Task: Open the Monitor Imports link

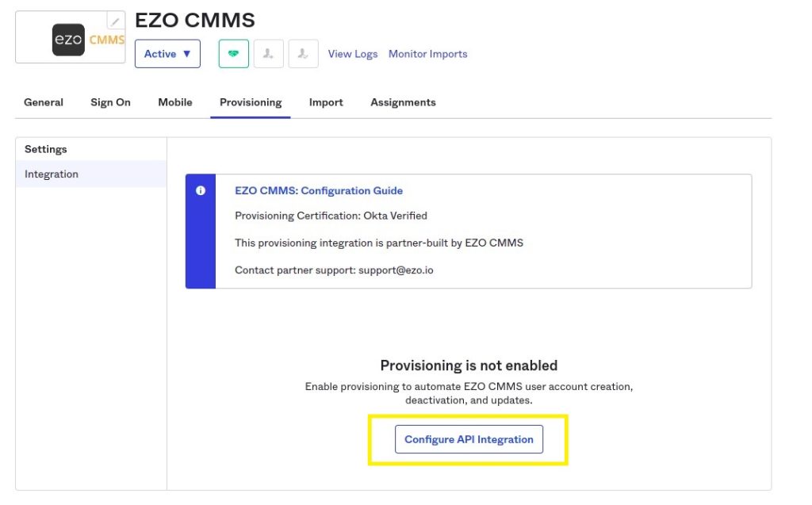Action: click(427, 54)
